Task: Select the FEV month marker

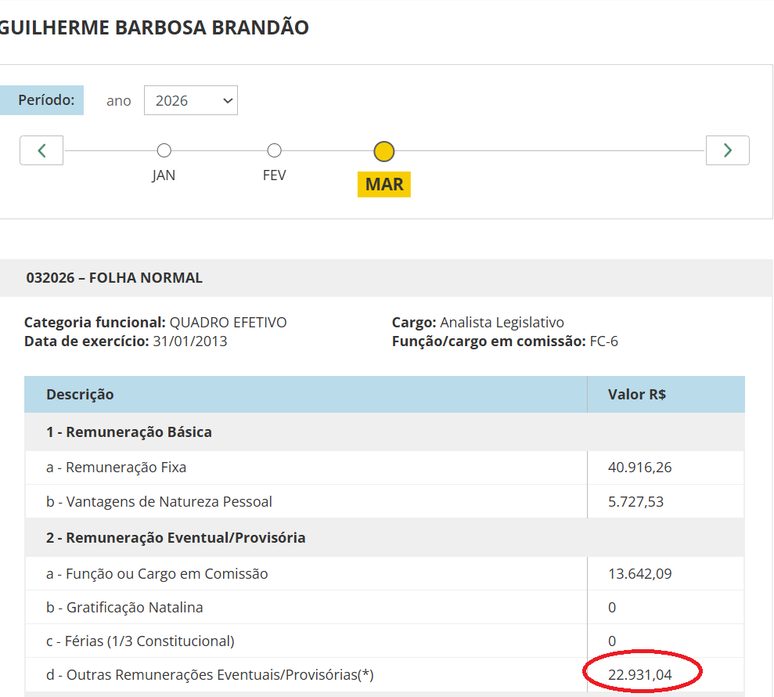Action: click(x=274, y=150)
